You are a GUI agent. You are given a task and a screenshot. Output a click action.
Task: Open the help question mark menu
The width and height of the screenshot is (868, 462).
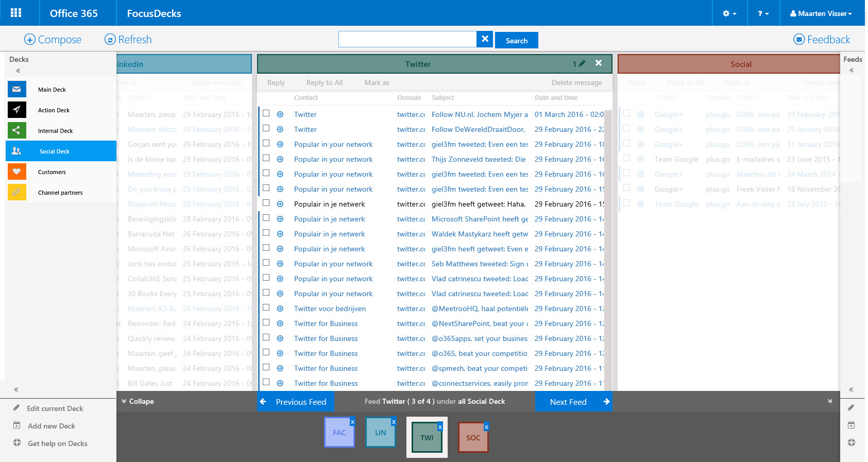pyautogui.click(x=763, y=13)
